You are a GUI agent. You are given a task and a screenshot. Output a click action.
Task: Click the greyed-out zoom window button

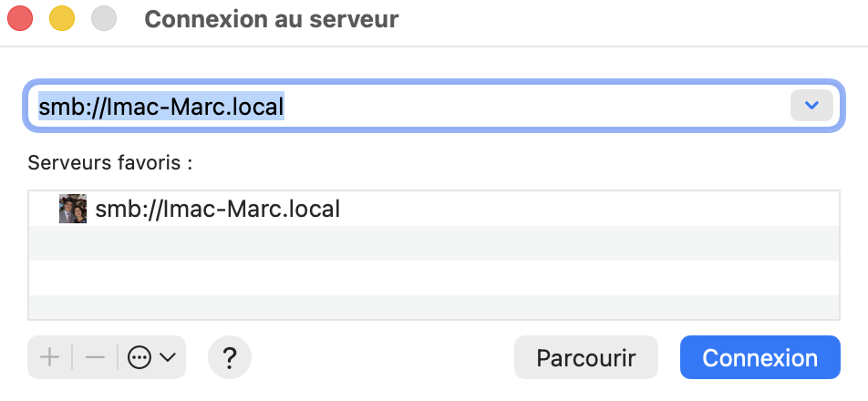[104, 19]
